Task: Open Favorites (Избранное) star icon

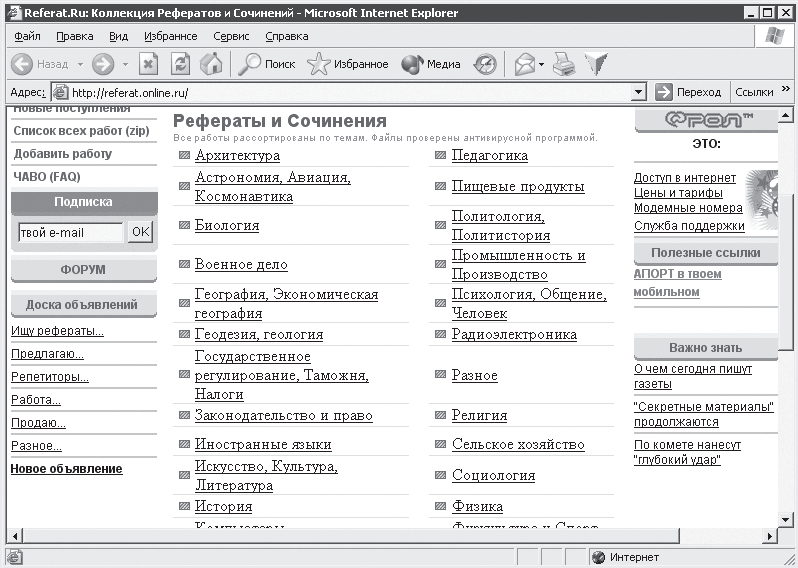Action: 348,64
